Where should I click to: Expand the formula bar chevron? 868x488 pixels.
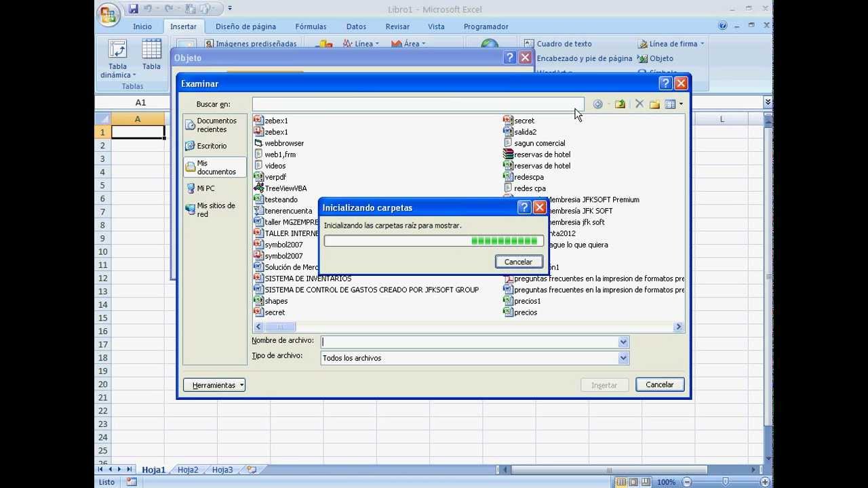pos(768,102)
